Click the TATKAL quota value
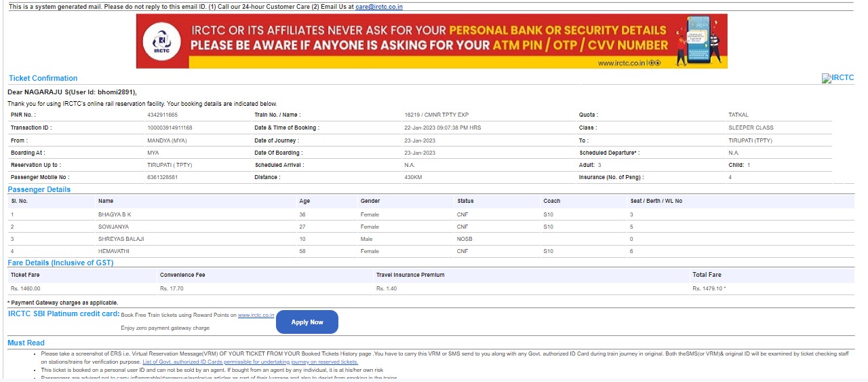 click(738, 115)
